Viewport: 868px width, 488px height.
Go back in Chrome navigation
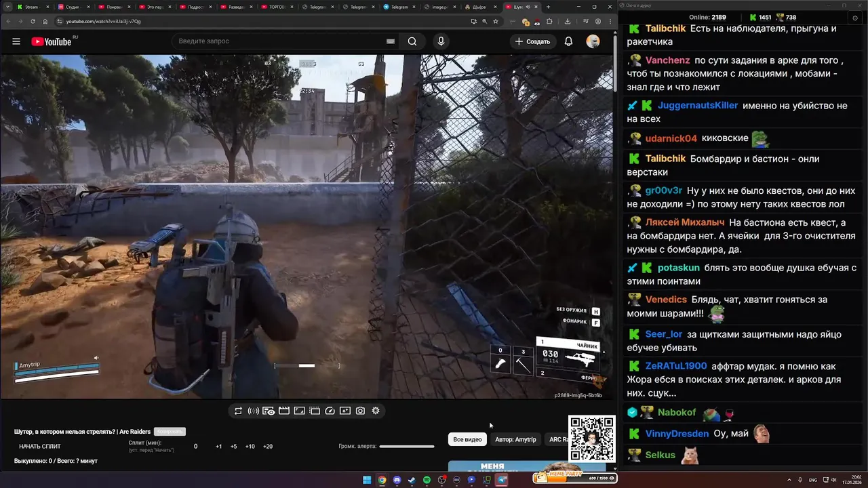click(x=7, y=21)
